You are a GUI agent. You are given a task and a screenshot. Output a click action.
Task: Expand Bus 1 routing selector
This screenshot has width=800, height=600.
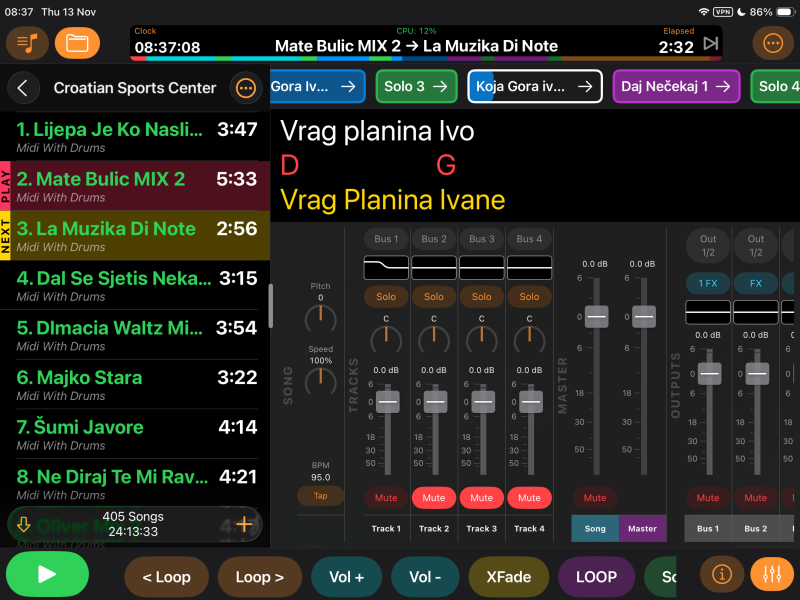(386, 239)
